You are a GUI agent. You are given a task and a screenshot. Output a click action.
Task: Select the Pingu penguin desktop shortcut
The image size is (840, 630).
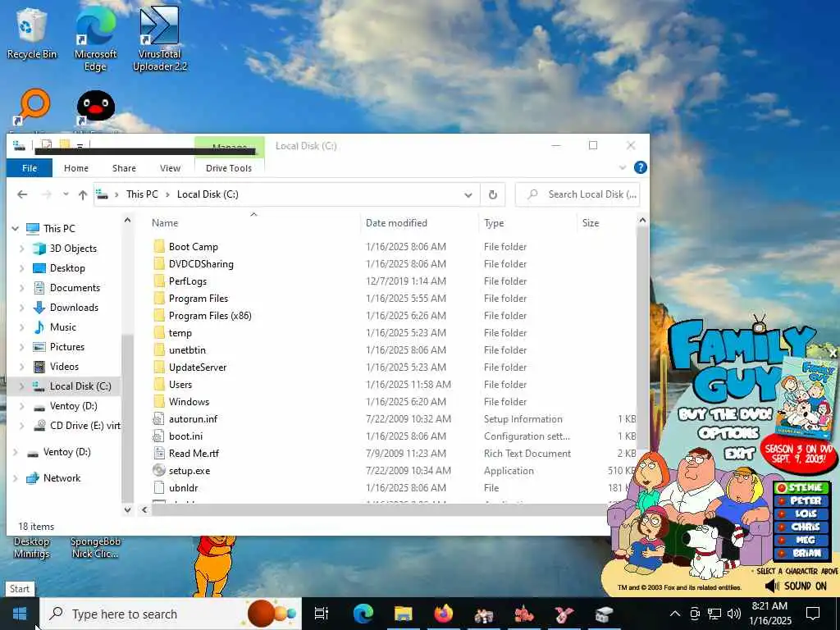pyautogui.click(x=95, y=108)
